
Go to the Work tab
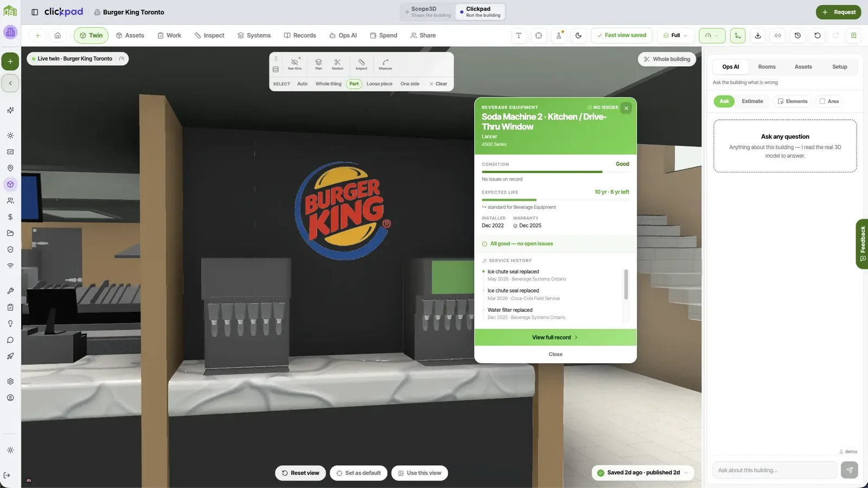pyautogui.click(x=169, y=35)
